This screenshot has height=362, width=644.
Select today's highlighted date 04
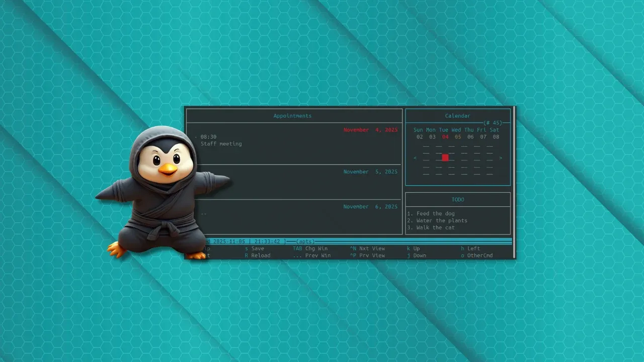[x=445, y=137]
